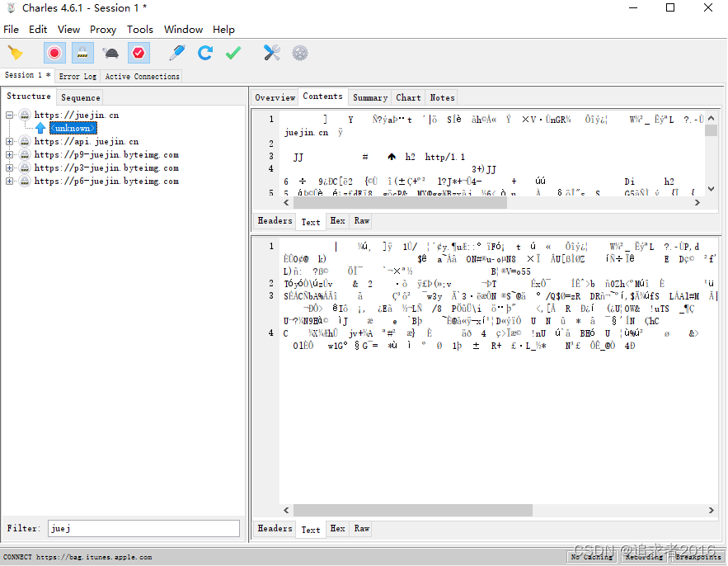Click the Compose pen icon
The image size is (728, 566).
177,53
